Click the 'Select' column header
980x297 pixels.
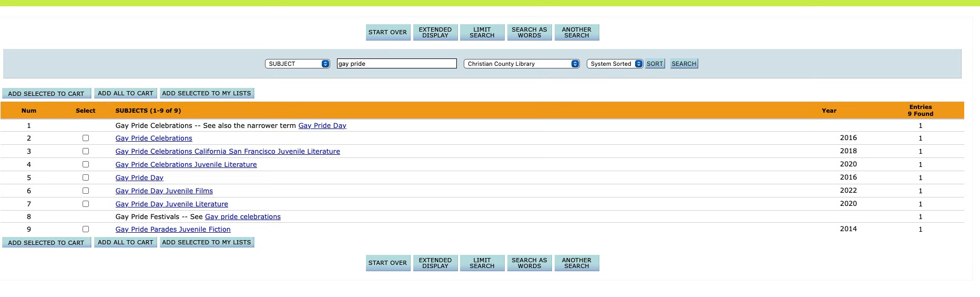pos(86,111)
